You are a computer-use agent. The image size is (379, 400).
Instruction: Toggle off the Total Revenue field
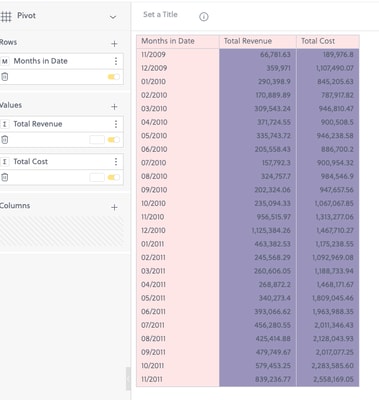tap(113, 140)
